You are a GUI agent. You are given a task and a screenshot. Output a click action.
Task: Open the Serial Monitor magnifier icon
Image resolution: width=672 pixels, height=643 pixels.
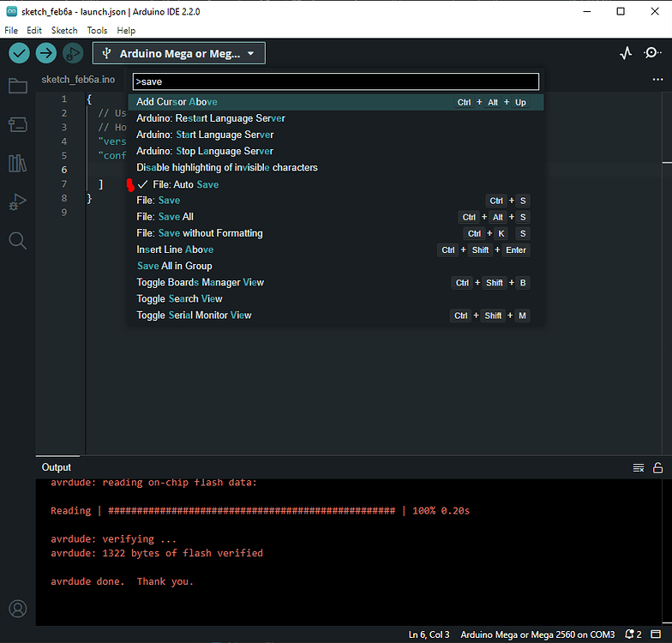coord(651,53)
